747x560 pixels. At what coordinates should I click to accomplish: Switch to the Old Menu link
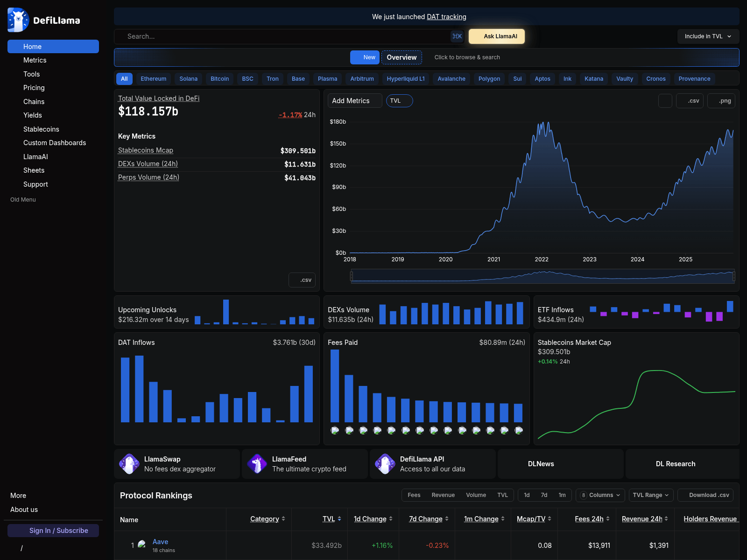(x=23, y=200)
